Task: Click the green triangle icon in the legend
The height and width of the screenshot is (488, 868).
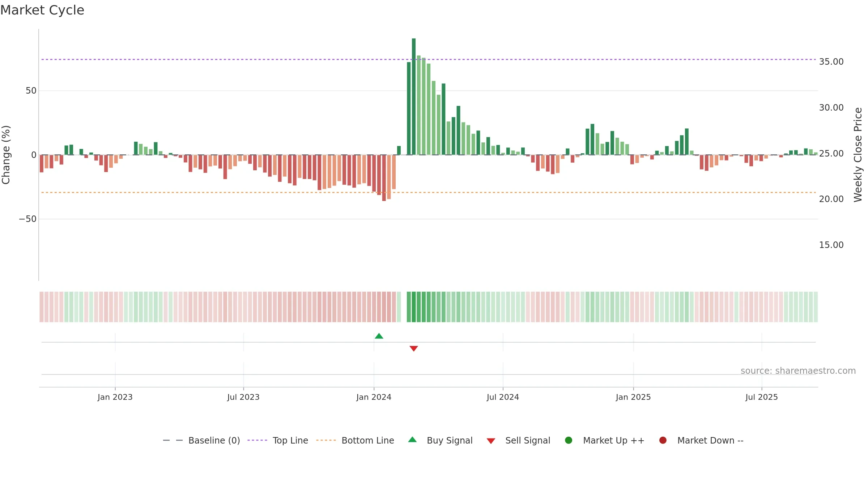Action: 412,440
